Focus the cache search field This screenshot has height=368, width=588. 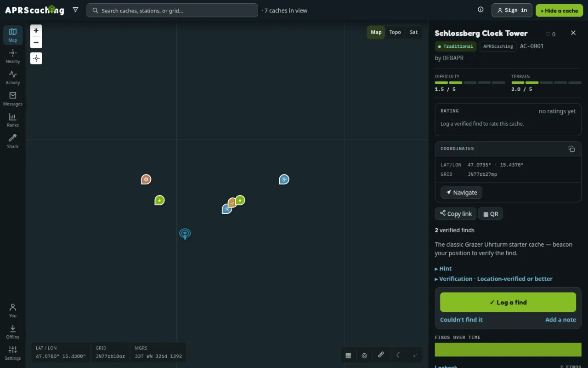point(172,10)
